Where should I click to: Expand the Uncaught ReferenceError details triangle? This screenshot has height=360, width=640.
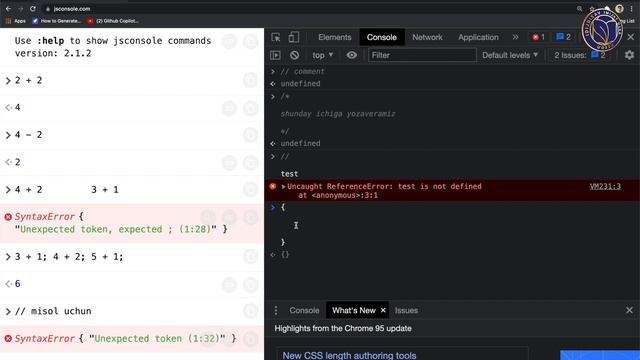[283, 187]
